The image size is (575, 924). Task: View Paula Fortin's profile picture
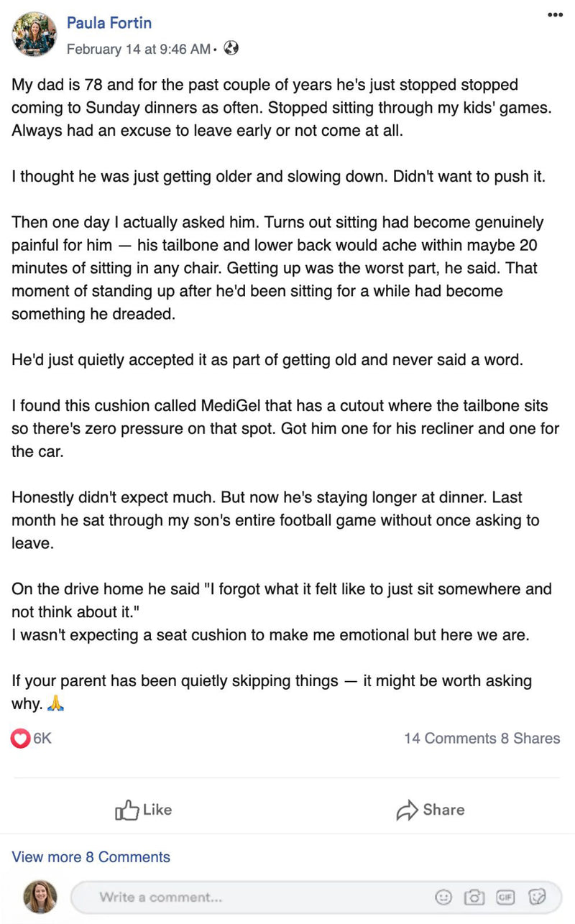[34, 34]
